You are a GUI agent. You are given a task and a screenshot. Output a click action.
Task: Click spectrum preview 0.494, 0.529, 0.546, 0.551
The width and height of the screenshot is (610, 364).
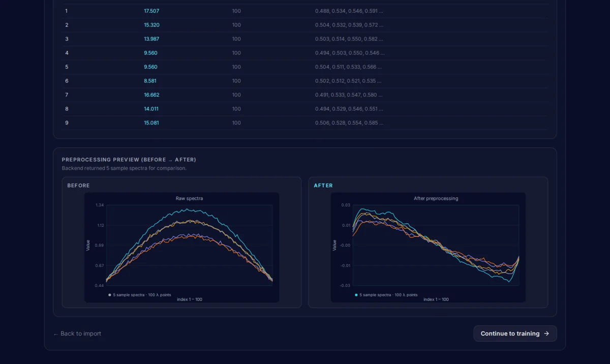tap(349, 109)
